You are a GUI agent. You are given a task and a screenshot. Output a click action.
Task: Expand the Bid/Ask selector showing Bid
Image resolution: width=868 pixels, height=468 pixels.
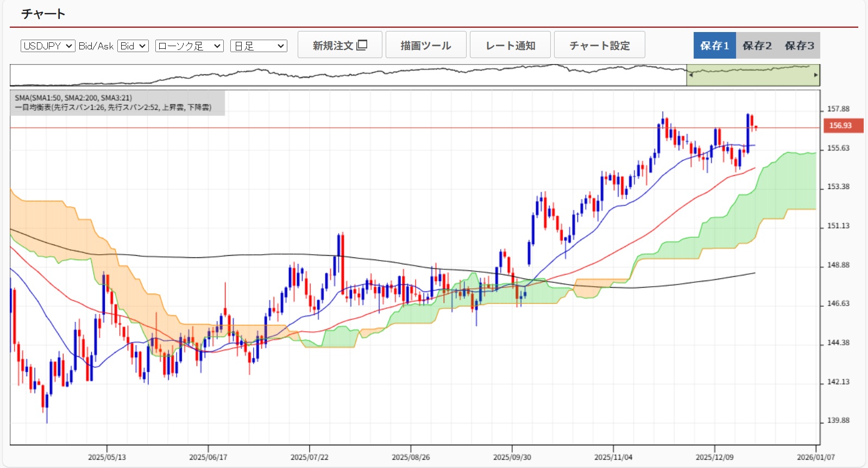pyautogui.click(x=133, y=46)
